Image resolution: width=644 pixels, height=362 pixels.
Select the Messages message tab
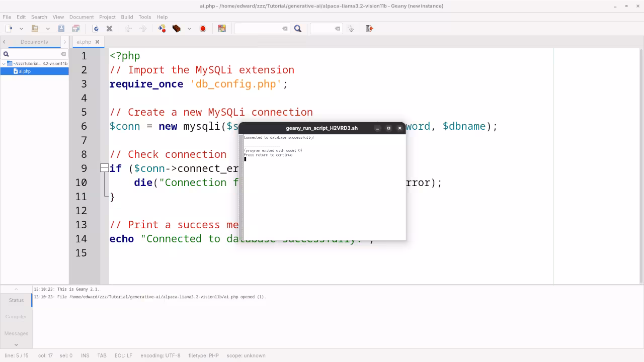pyautogui.click(x=16, y=333)
